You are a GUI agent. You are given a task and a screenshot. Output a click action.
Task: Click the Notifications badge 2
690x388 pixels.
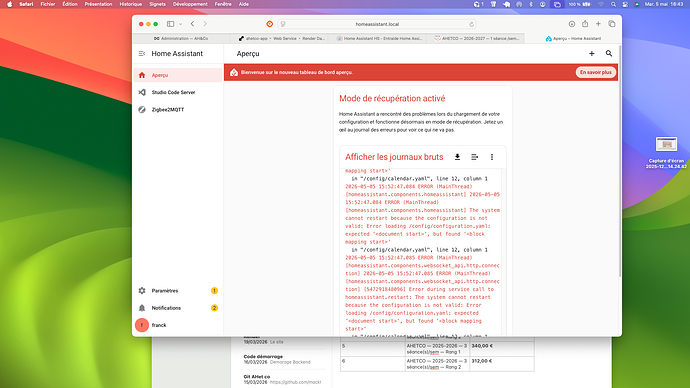[x=214, y=308]
